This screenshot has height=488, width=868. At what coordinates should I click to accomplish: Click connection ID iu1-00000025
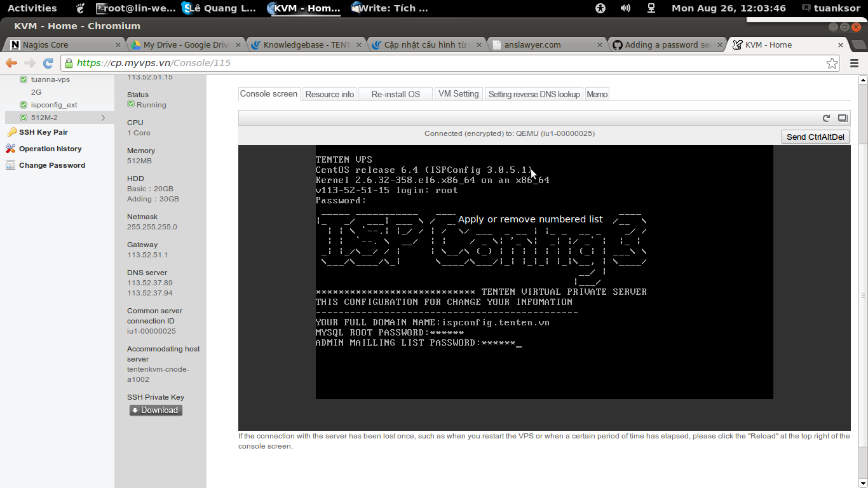click(x=151, y=331)
